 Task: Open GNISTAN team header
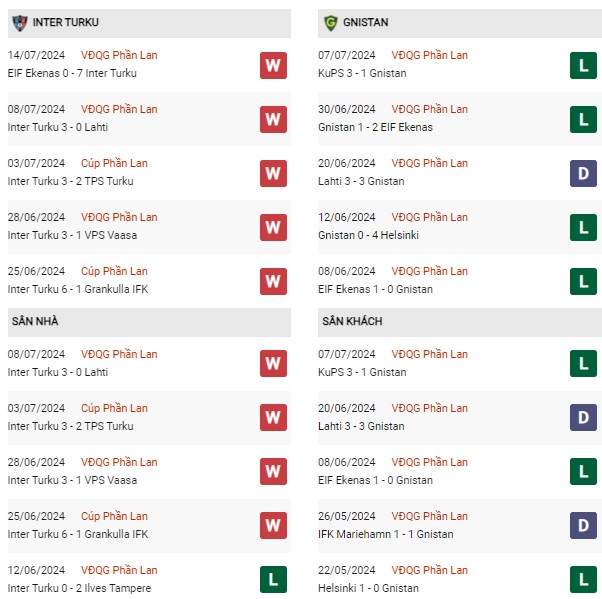460,23
